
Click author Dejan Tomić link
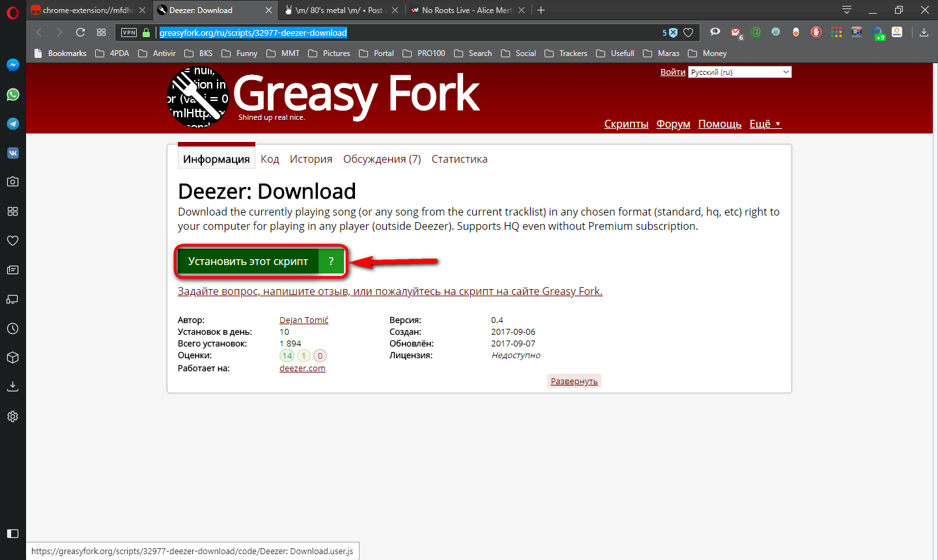pos(304,320)
